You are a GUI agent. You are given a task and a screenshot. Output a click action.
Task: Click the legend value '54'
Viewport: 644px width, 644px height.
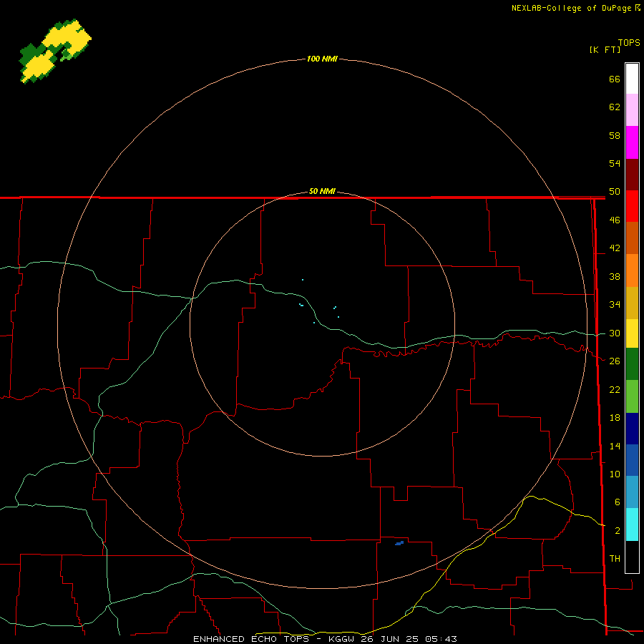tap(615, 163)
